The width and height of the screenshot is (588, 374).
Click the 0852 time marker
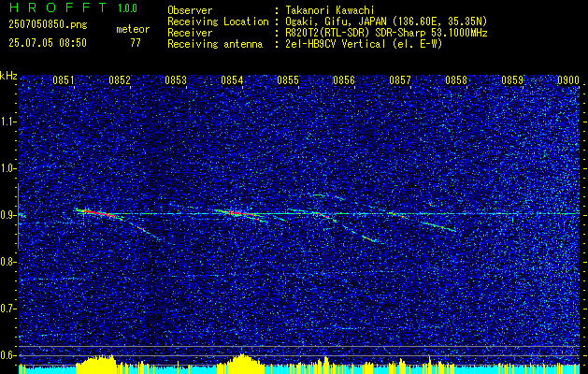pyautogui.click(x=120, y=80)
